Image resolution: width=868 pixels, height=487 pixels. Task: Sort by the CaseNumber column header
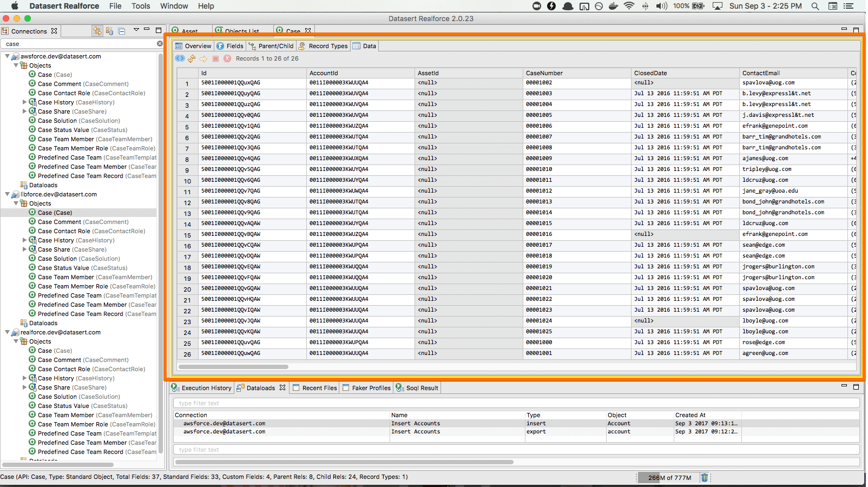(577, 73)
